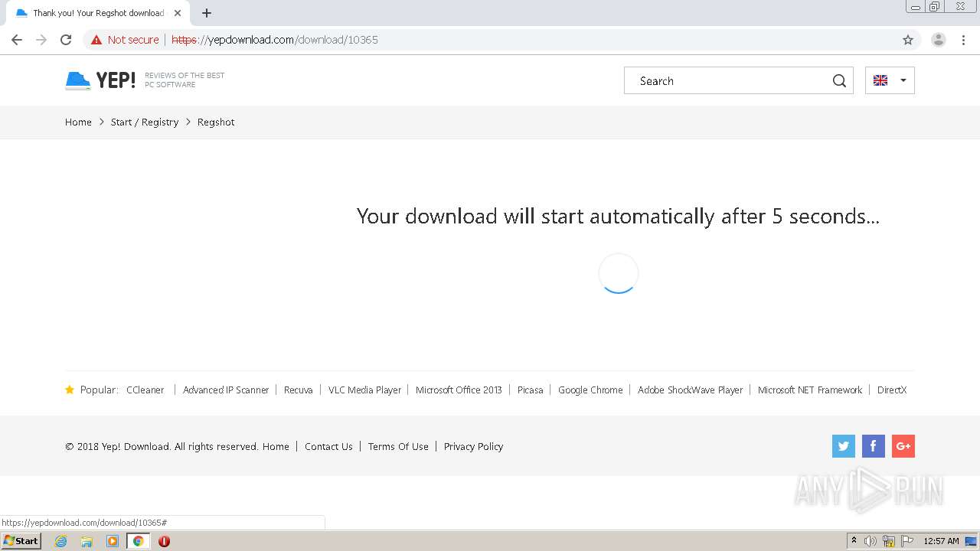Viewport: 980px width, 551px height.
Task: Click the Google Plus share icon
Action: pyautogui.click(x=903, y=446)
